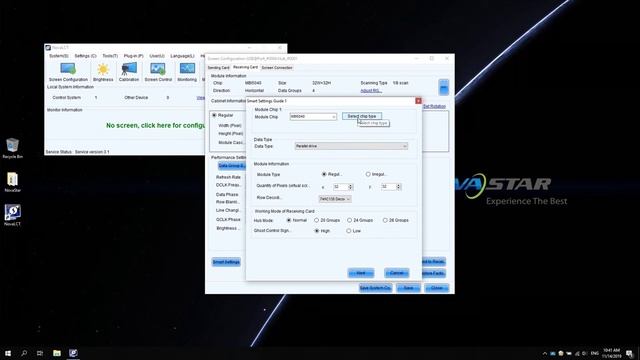Select Regular cabinet radio in Screen Configuration
640x360 pixels.
click(x=214, y=116)
